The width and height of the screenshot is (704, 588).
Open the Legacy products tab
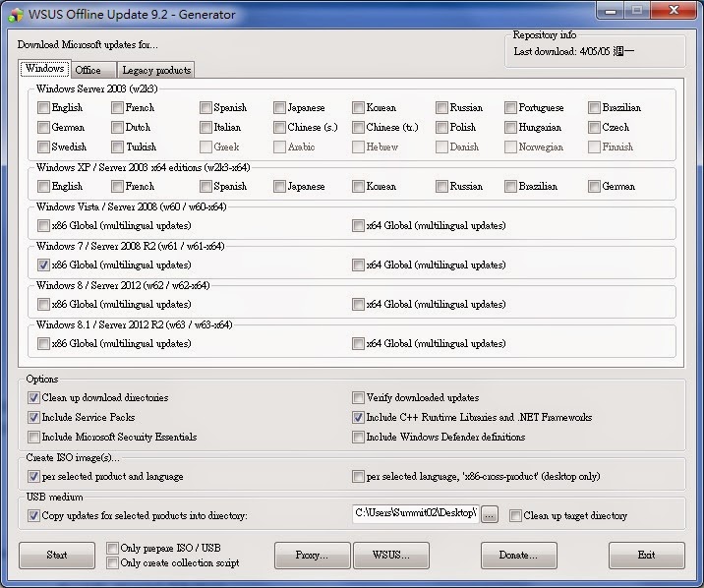point(155,70)
